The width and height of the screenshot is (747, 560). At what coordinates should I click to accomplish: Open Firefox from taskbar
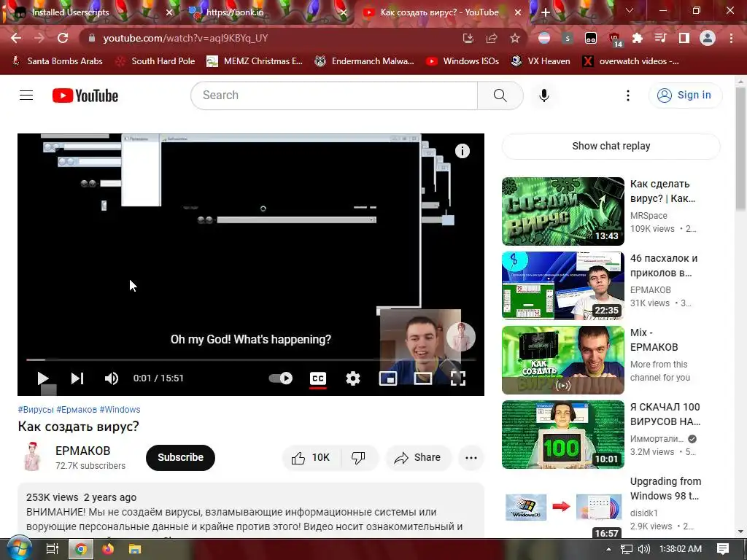pyautogui.click(x=108, y=549)
